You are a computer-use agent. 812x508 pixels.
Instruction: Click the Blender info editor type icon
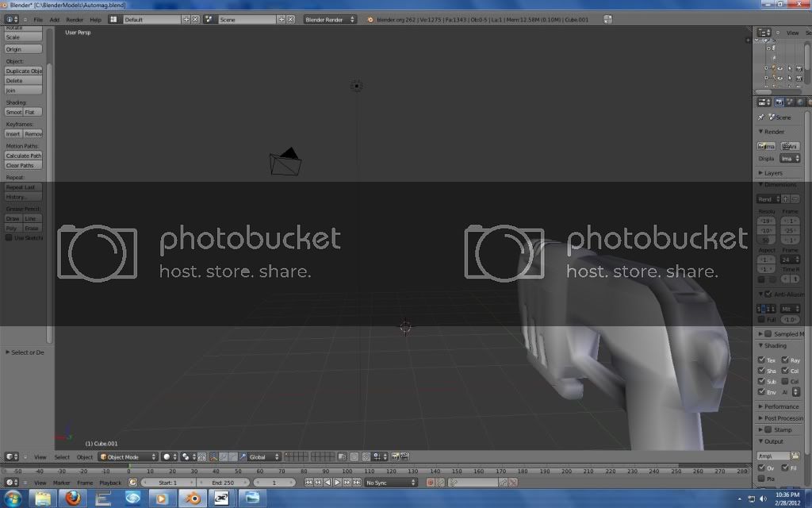click(x=13, y=19)
